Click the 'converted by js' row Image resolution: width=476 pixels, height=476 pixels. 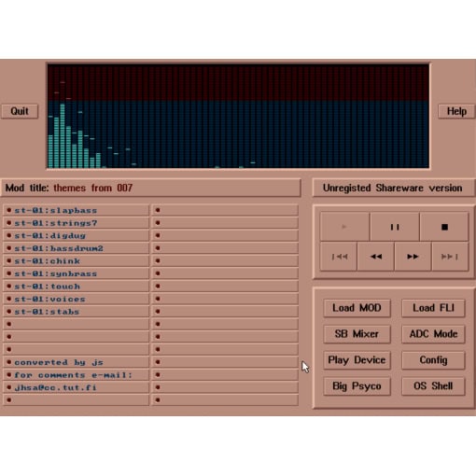(77, 362)
